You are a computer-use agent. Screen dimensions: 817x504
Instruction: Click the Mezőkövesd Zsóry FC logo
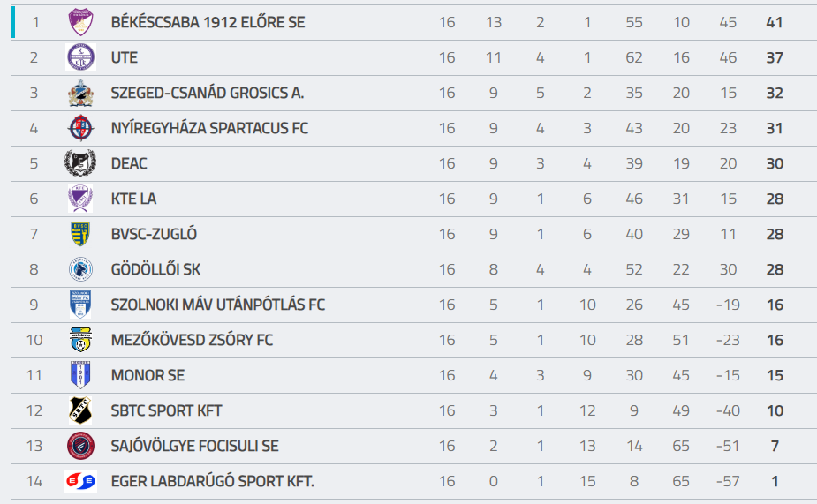pyautogui.click(x=80, y=340)
